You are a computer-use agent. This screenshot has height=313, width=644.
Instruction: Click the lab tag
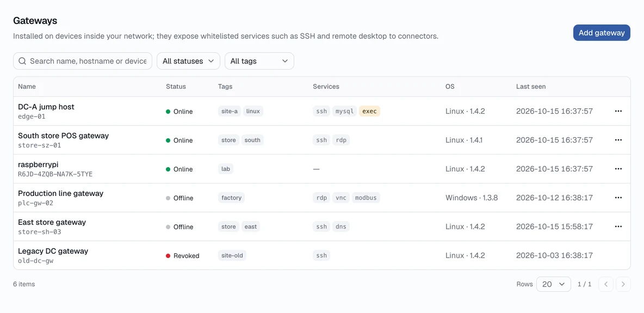point(226,169)
